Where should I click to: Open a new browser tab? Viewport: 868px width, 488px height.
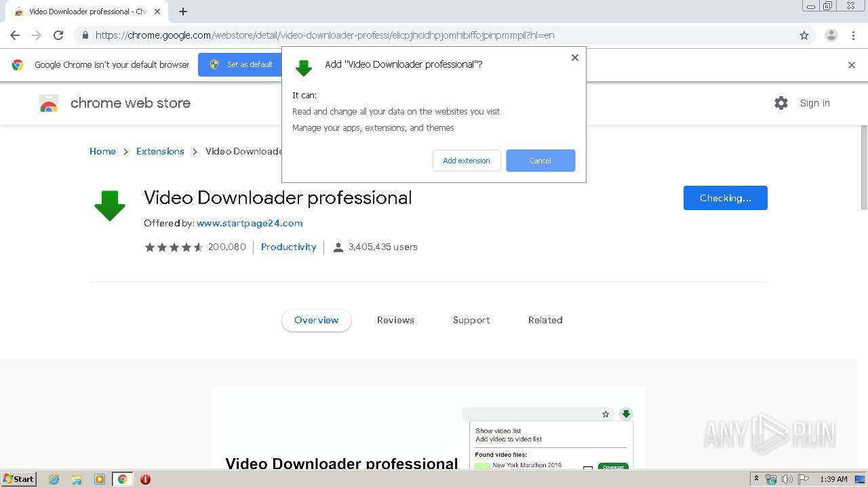pyautogui.click(x=183, y=12)
